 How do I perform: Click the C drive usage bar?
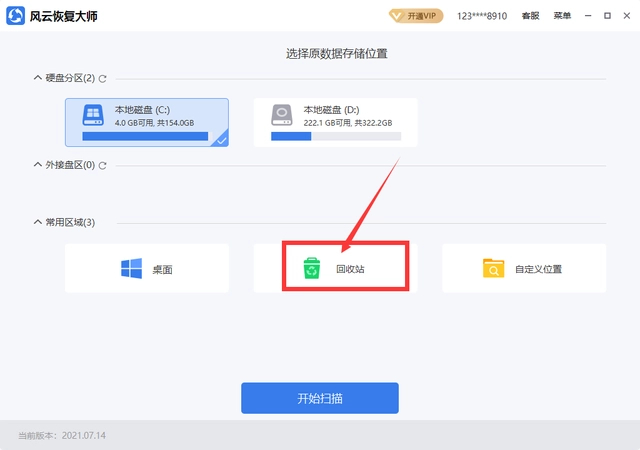tap(147, 136)
